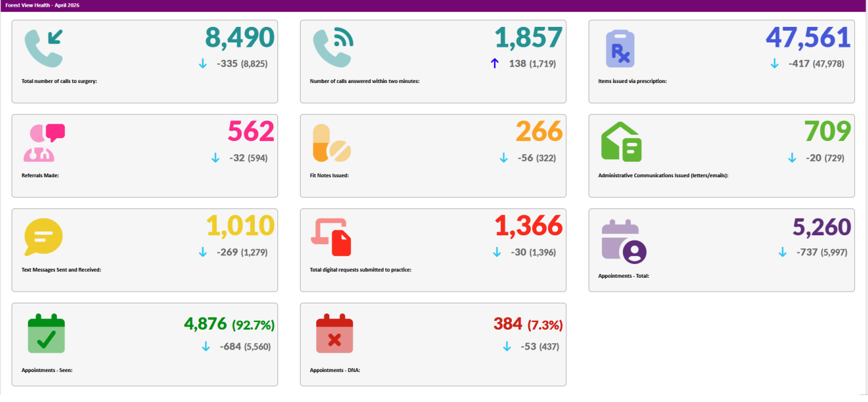Click the phone with signal waves icon
This screenshot has width=868, height=402.
333,48
